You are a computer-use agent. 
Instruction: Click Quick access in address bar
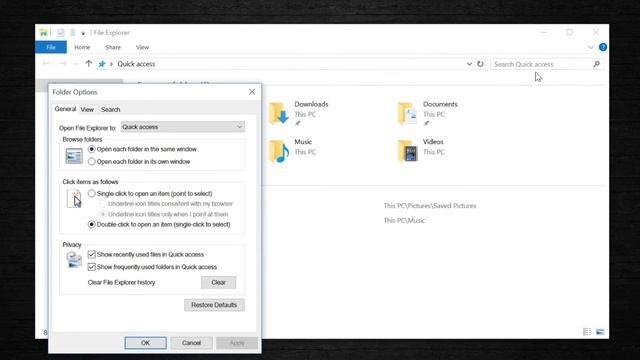pyautogui.click(x=136, y=64)
